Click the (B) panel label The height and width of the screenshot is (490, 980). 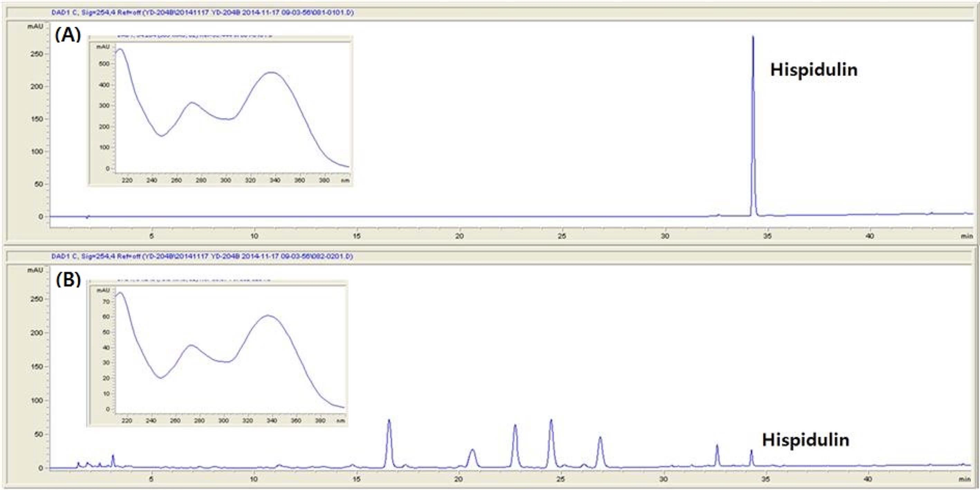68,280
